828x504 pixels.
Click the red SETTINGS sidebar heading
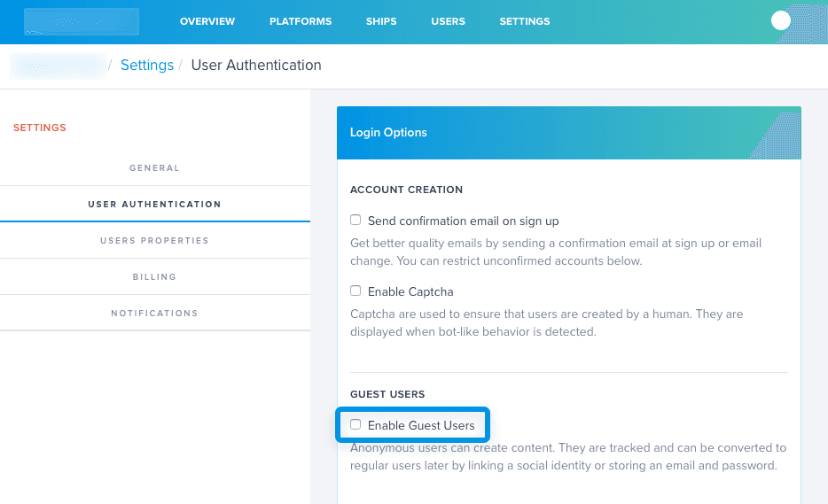[x=40, y=128]
